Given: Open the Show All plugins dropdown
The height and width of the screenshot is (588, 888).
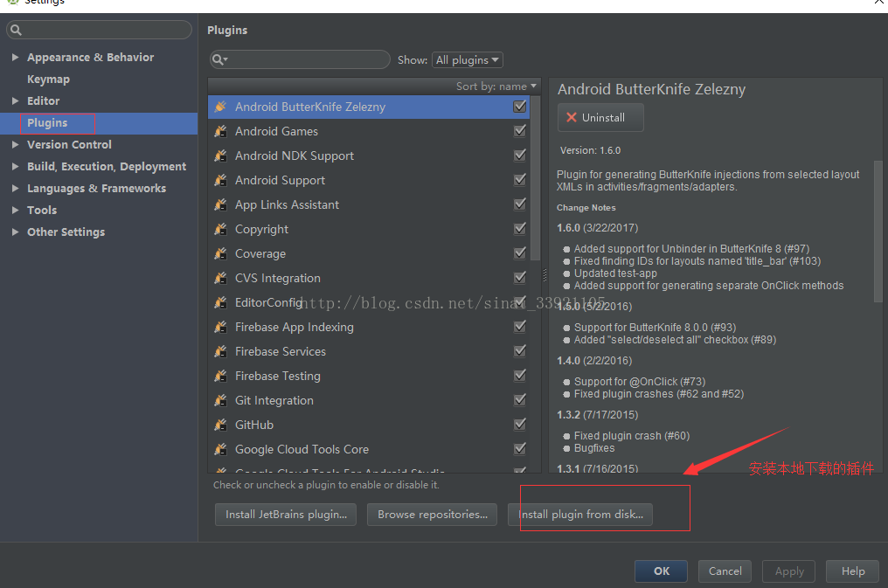Looking at the screenshot, I should pyautogui.click(x=468, y=60).
